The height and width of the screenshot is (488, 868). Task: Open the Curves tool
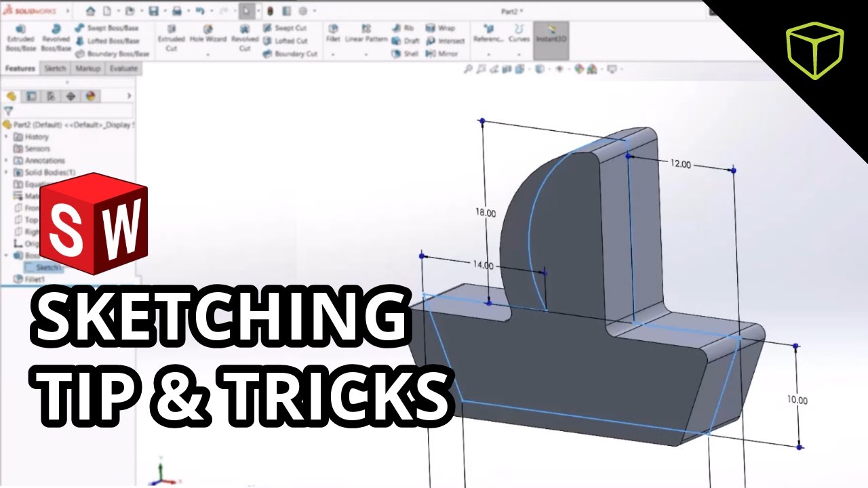pos(519,34)
